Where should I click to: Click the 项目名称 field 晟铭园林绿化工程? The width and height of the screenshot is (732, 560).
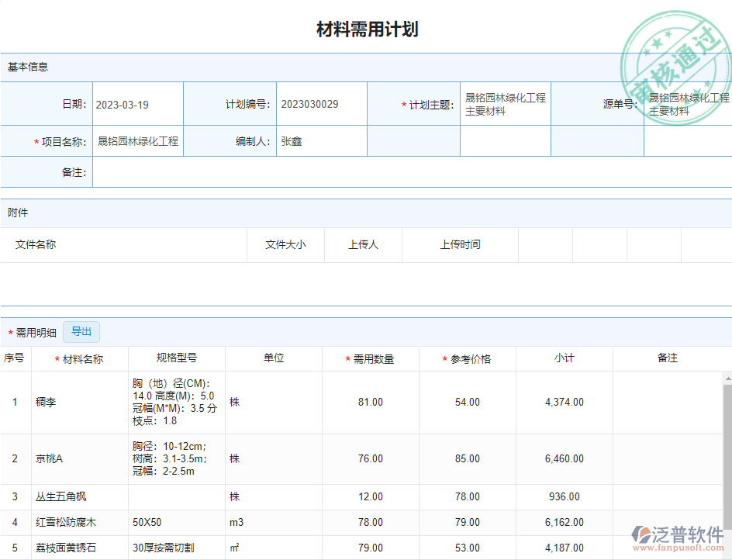click(138, 141)
